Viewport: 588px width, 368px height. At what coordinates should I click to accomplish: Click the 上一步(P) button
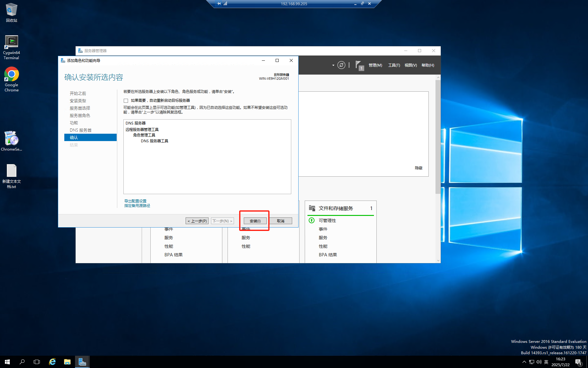tap(197, 221)
